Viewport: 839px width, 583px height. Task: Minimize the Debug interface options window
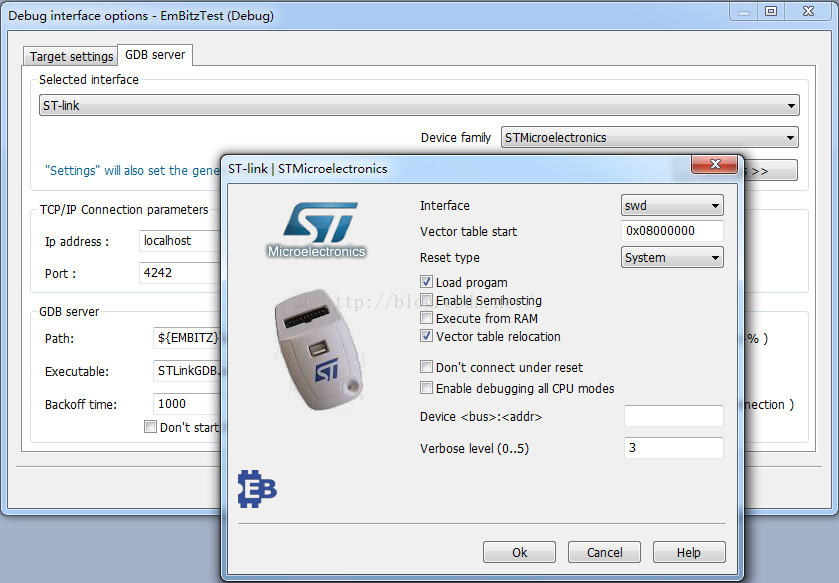744,11
